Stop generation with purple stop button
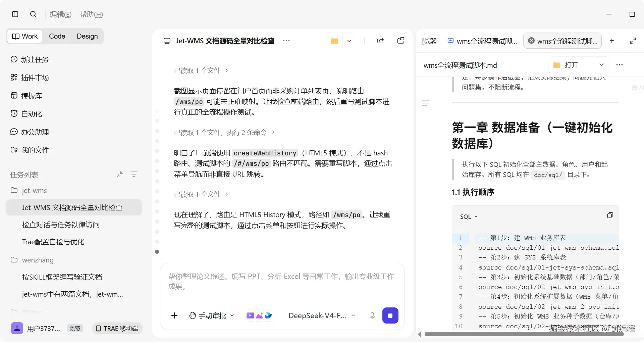This screenshot has height=342, width=644. coord(390,315)
